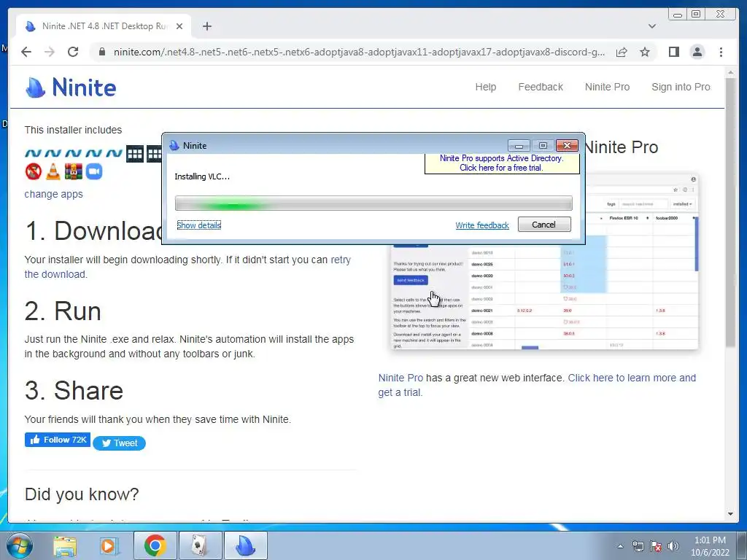This screenshot has width=747, height=560.
Task: Click the red crossed-out circle app icon
Action: (34, 171)
